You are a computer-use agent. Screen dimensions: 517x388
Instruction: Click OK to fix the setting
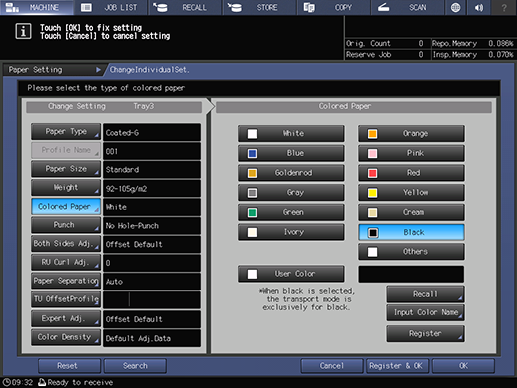coord(463,366)
